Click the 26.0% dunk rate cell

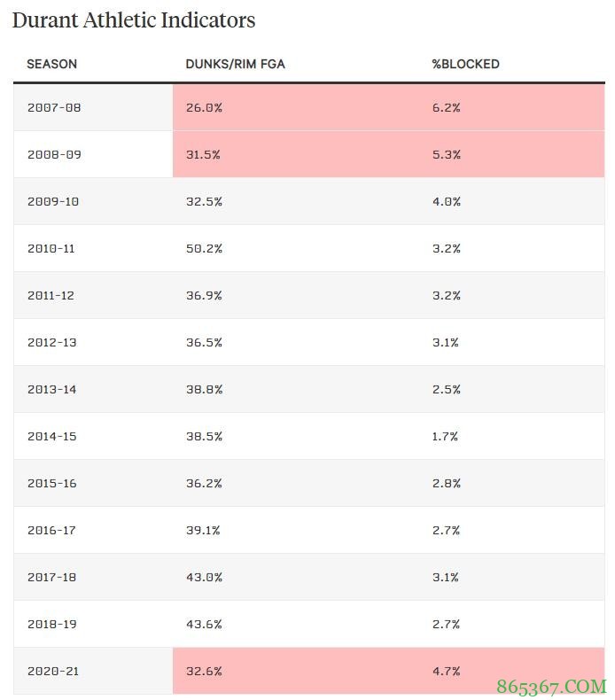[204, 107]
